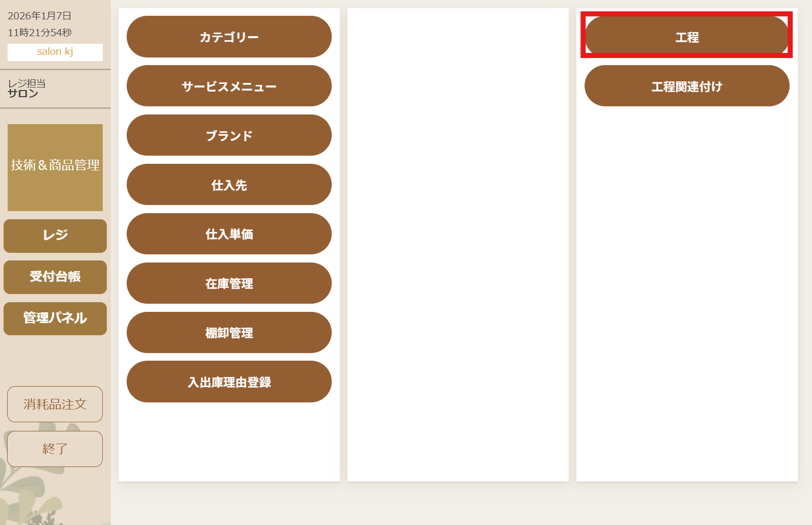Open 受付台帳 from the sidebar
Image resolution: width=812 pixels, height=525 pixels.
point(55,277)
